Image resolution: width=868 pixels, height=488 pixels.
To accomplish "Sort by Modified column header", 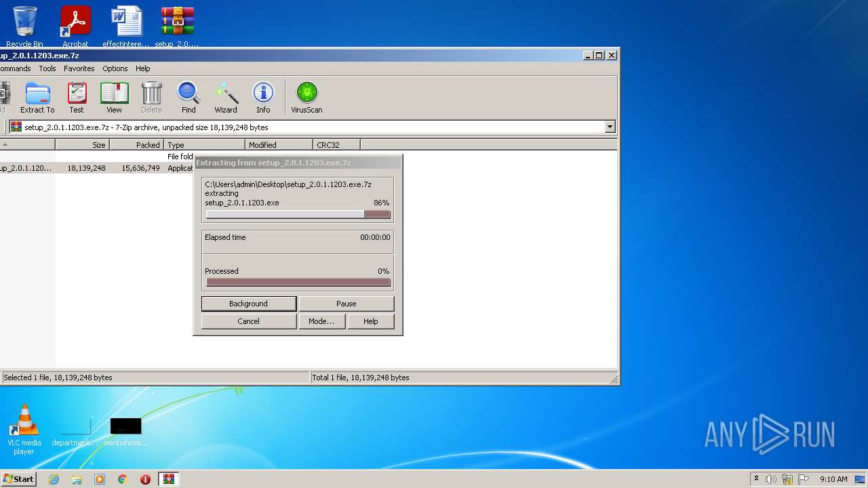I will [x=279, y=144].
